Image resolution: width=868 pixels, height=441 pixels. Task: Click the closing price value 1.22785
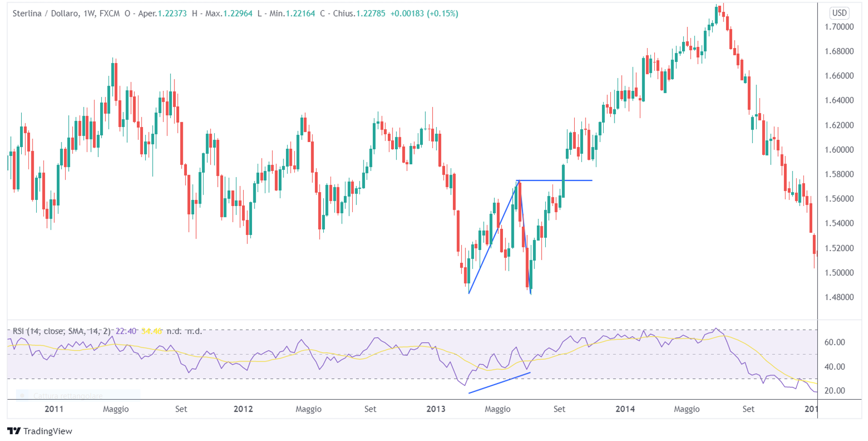click(370, 13)
